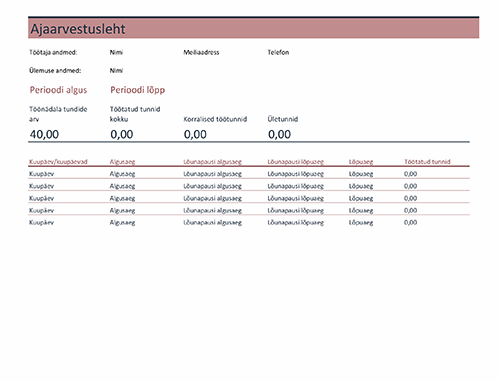This screenshot has width=498, height=382.
Task: Click the Meiliaadress field
Action: pyautogui.click(x=201, y=52)
